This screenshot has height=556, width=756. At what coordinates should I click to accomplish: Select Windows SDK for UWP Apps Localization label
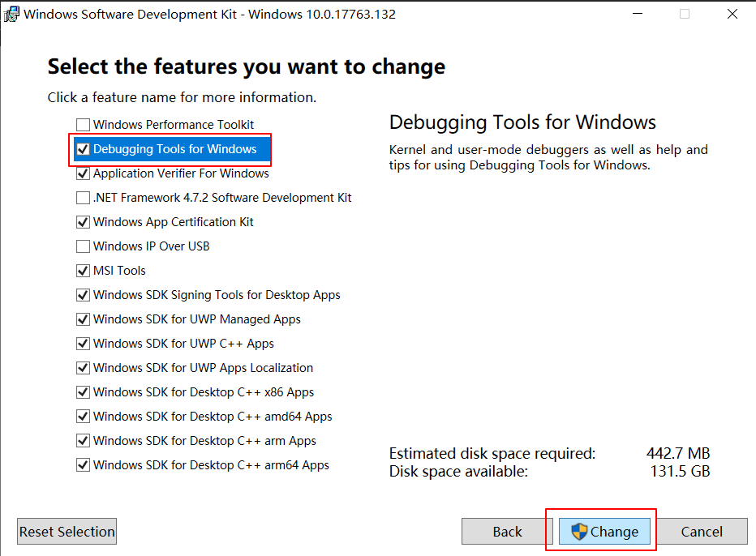tap(204, 368)
